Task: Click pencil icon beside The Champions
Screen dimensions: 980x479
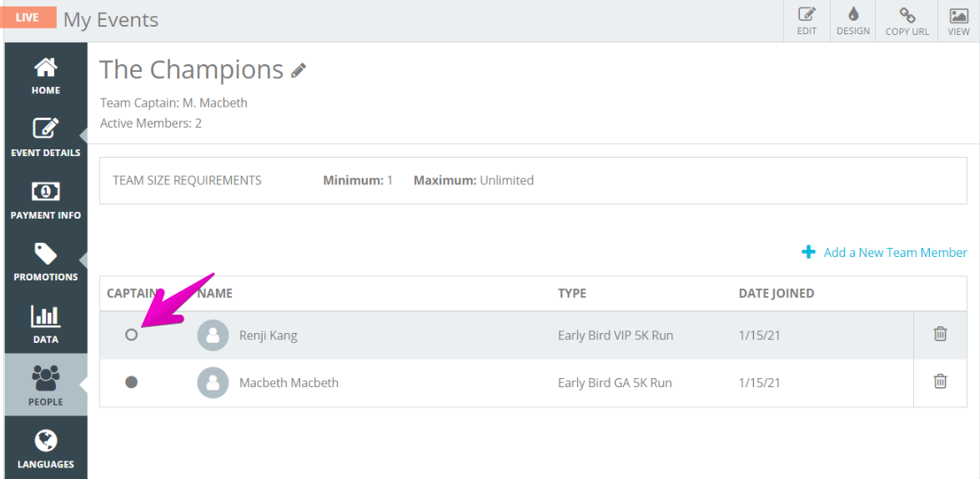Action: (x=299, y=70)
